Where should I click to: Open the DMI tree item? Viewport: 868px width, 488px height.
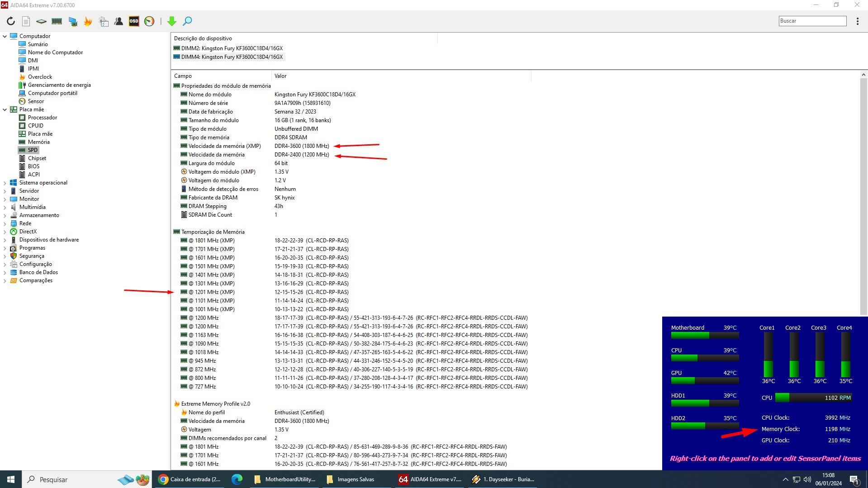pyautogui.click(x=33, y=61)
